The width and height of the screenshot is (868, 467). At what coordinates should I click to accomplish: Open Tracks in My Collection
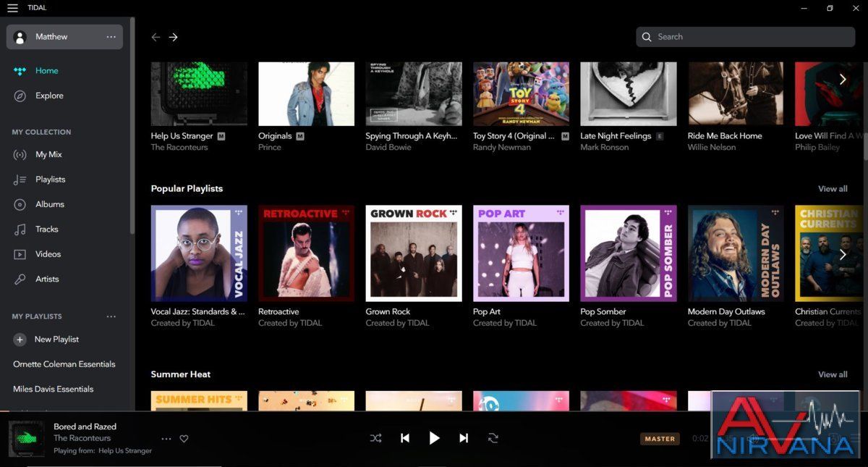47,230
